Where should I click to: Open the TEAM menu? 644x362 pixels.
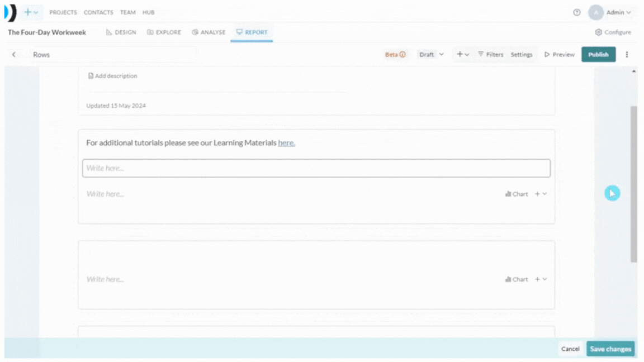pyautogui.click(x=127, y=13)
